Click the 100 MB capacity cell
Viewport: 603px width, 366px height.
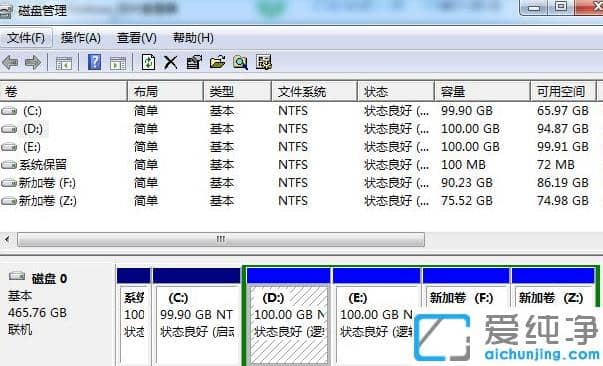pos(463,165)
